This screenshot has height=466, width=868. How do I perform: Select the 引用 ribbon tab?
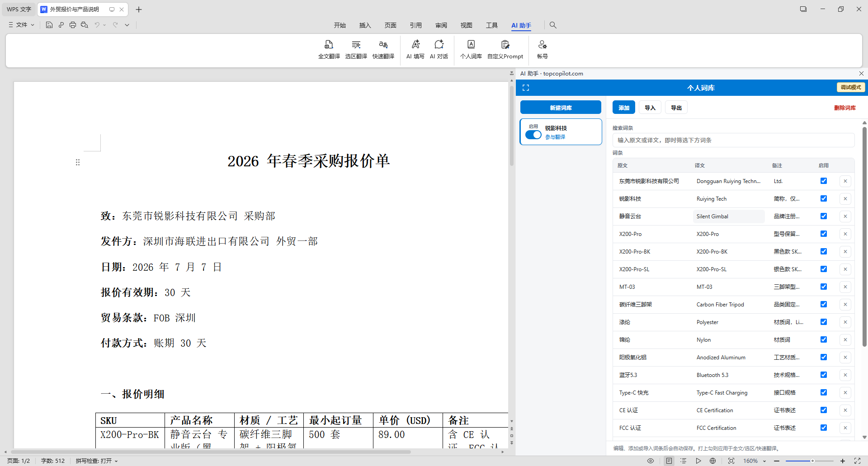point(416,25)
